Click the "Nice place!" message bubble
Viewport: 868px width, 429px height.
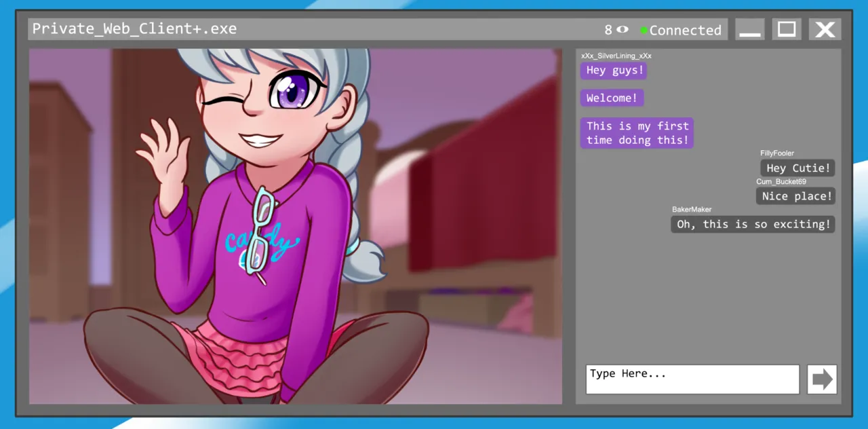pos(795,196)
